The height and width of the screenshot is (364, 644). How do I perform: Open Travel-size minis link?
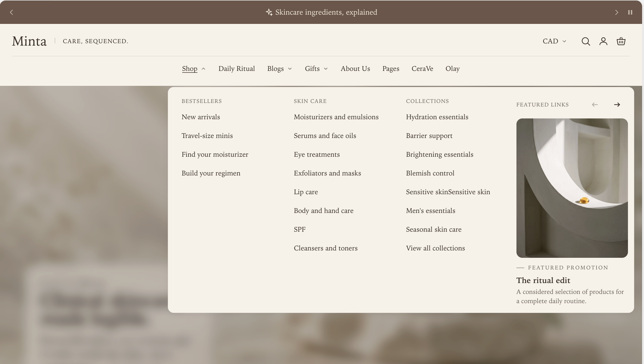207,136
